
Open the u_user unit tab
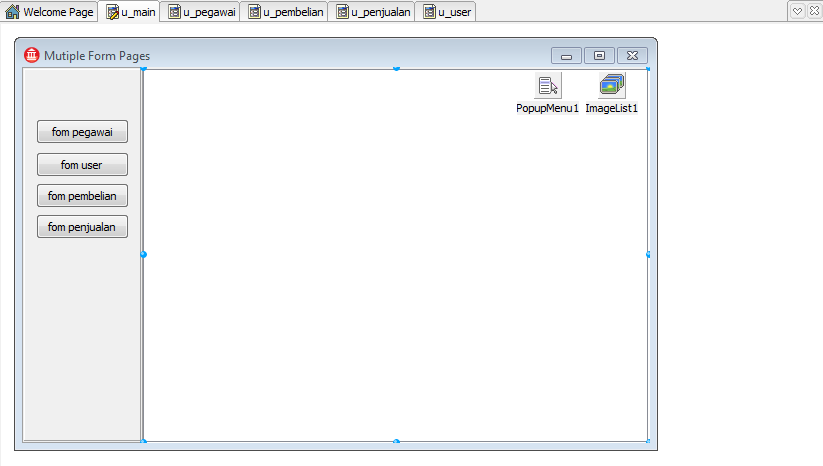coord(447,12)
